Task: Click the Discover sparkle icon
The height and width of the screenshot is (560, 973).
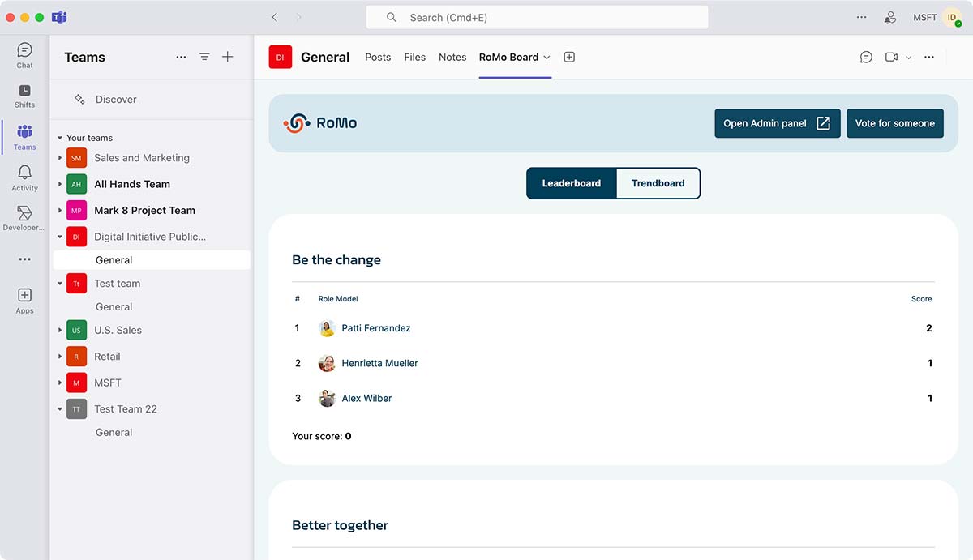Action: [x=79, y=99]
